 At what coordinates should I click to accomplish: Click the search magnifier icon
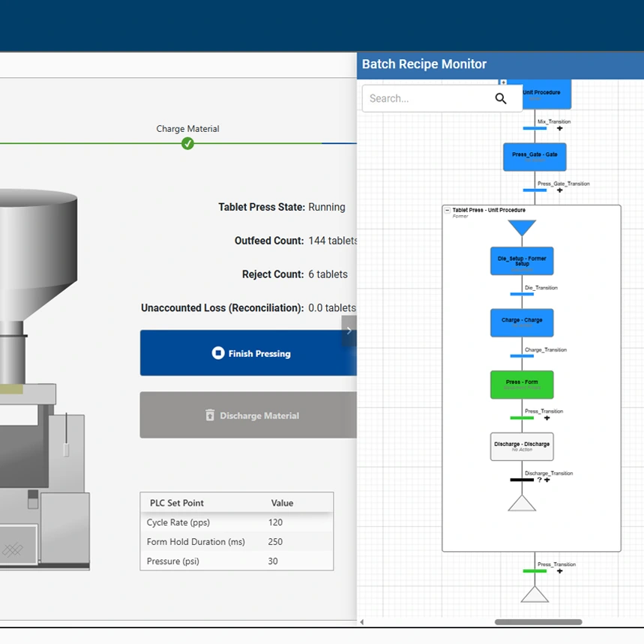(x=500, y=98)
